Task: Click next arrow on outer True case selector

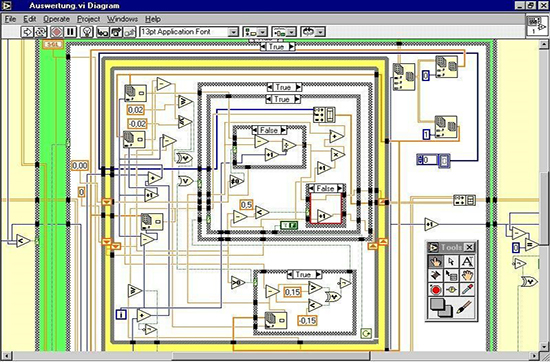Action: [x=292, y=47]
